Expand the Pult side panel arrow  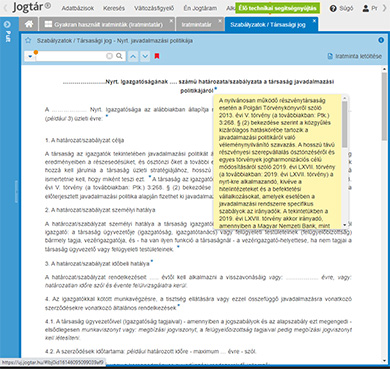(7, 24)
